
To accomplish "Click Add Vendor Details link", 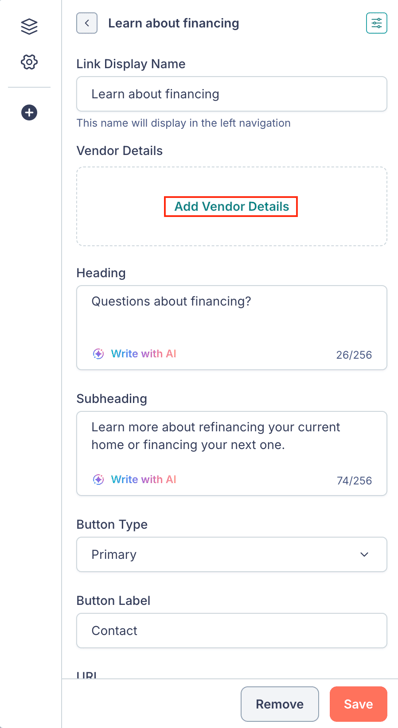I will pyautogui.click(x=231, y=207).
